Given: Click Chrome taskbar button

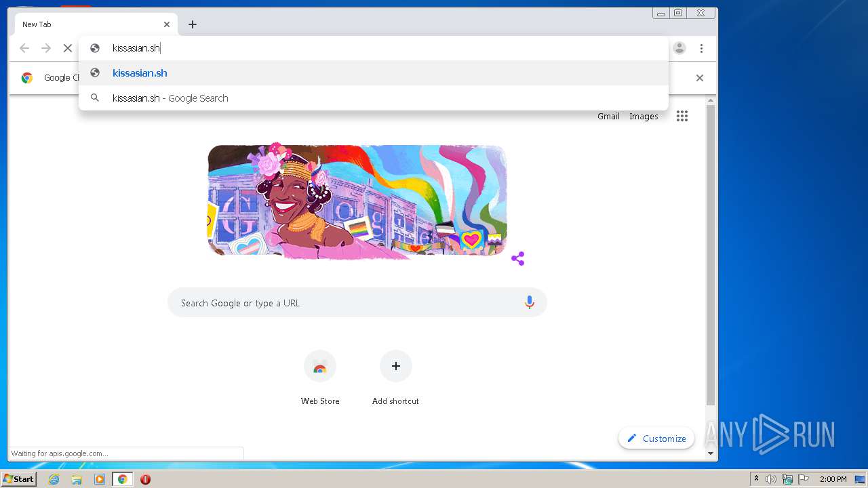Looking at the screenshot, I should pos(123,479).
